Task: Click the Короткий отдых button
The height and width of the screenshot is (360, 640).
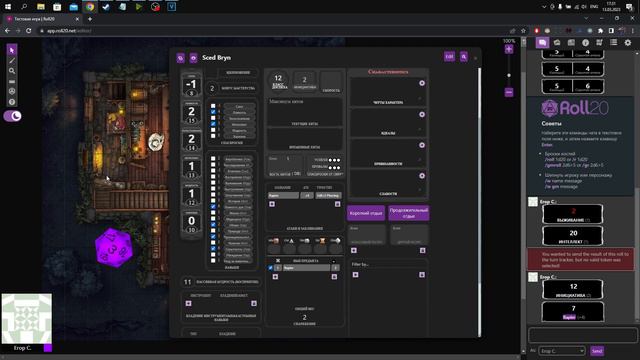Action: click(366, 213)
